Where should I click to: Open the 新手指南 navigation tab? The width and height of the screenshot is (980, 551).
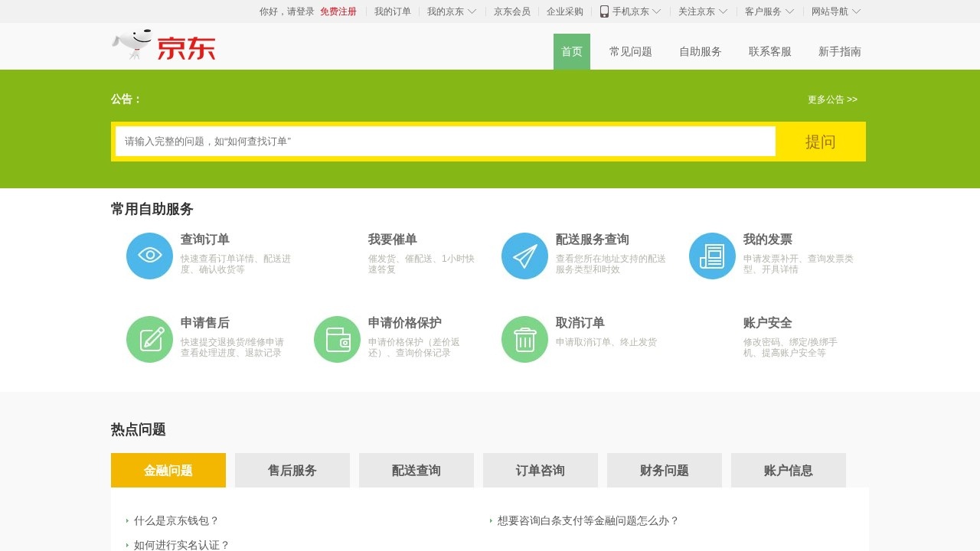click(840, 51)
